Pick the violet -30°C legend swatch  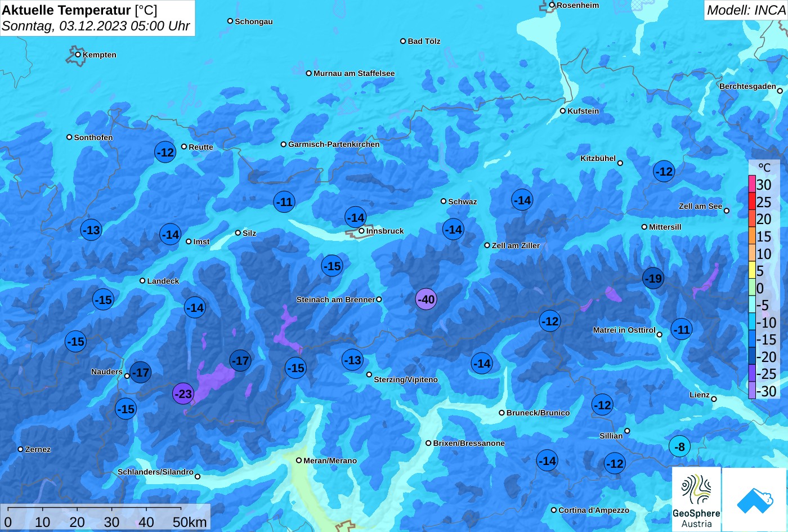point(752,391)
